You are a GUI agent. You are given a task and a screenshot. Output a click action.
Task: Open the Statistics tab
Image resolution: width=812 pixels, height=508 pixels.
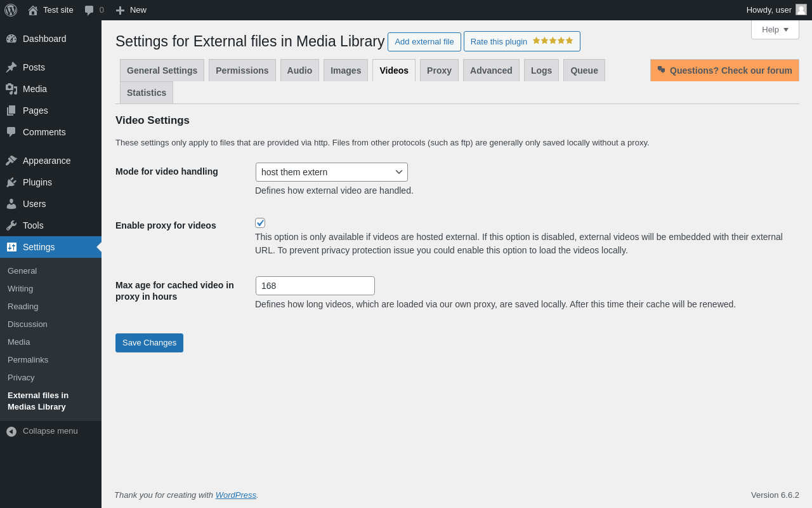point(147,93)
